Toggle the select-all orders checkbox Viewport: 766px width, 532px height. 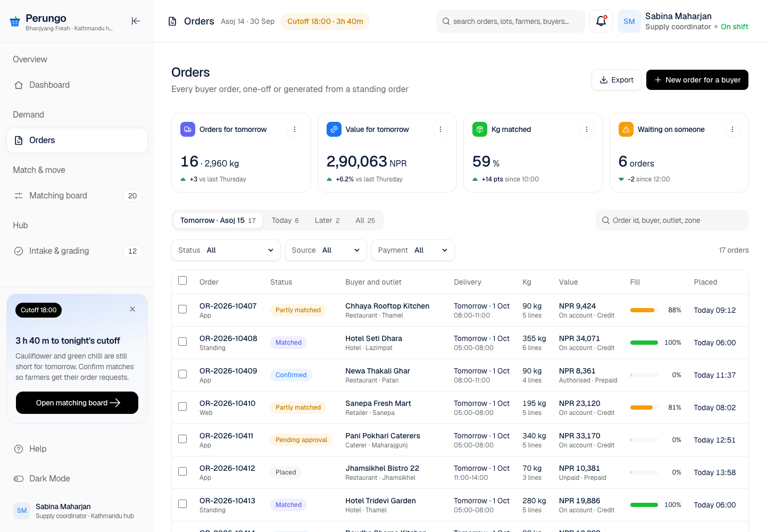click(182, 280)
